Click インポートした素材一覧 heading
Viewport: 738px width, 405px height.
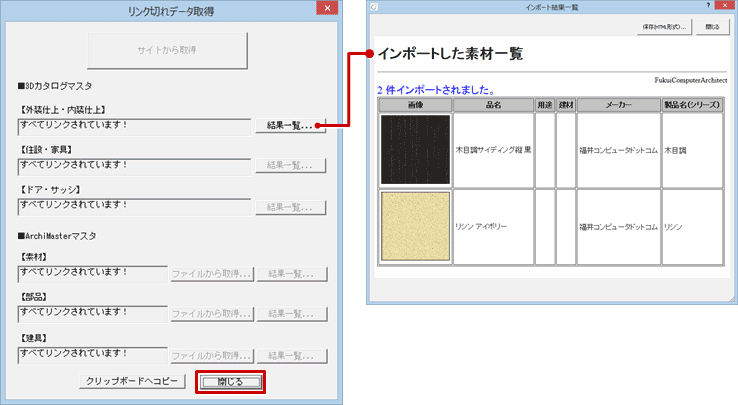coord(450,54)
